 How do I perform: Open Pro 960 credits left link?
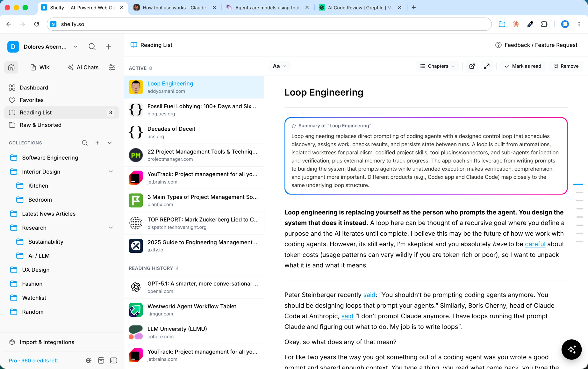pyautogui.click(x=33, y=360)
